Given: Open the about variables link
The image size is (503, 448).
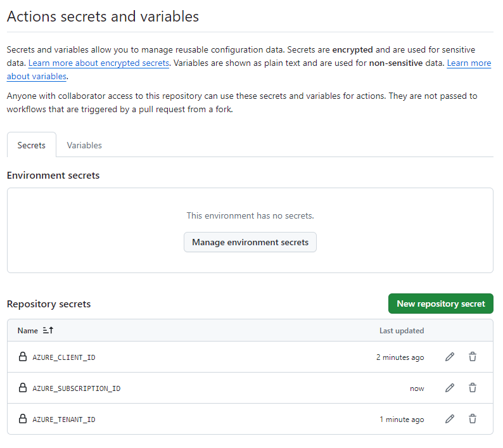Looking at the screenshot, I should (37, 77).
